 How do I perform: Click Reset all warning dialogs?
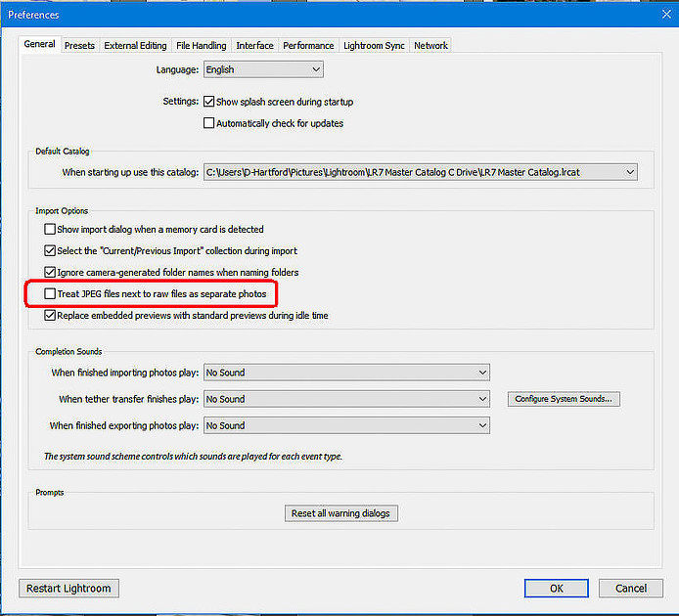pos(340,513)
